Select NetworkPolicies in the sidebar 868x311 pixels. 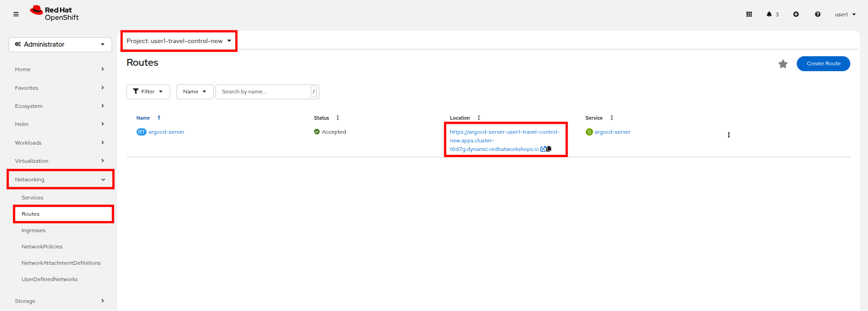point(42,247)
